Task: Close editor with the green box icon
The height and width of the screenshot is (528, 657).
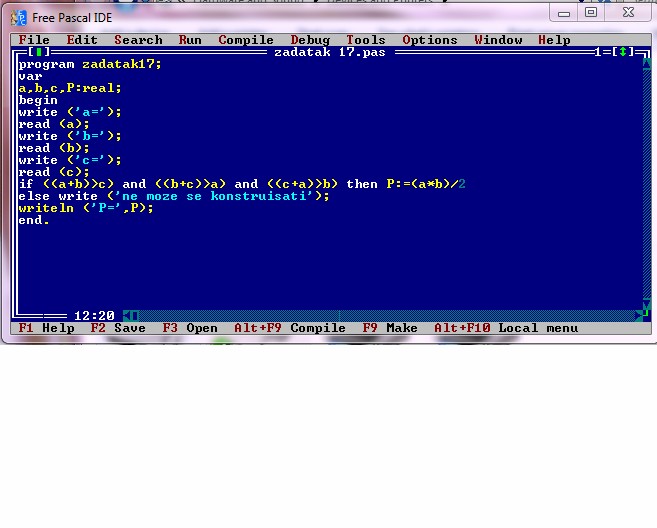Action: click(39, 52)
